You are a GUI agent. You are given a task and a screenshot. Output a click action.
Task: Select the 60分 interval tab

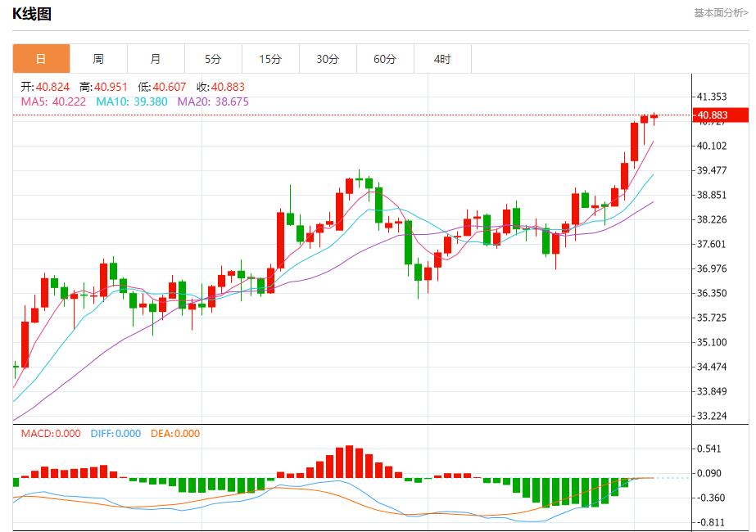(384, 58)
